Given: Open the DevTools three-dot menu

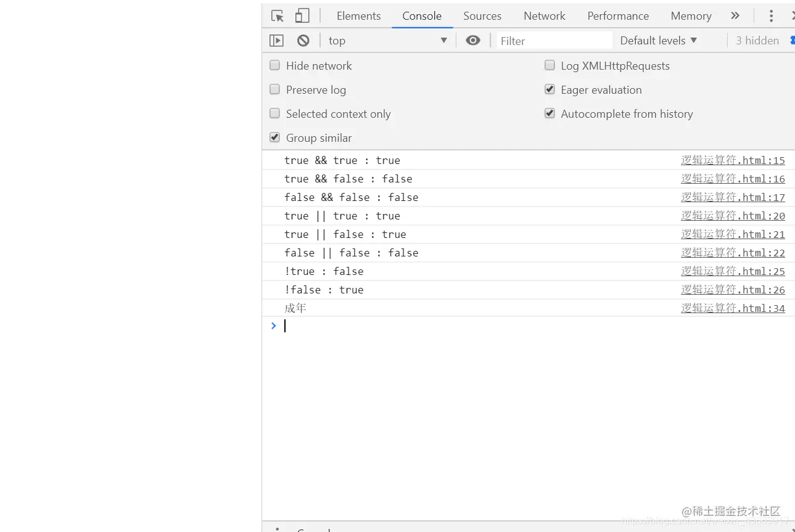Looking at the screenshot, I should coord(771,16).
